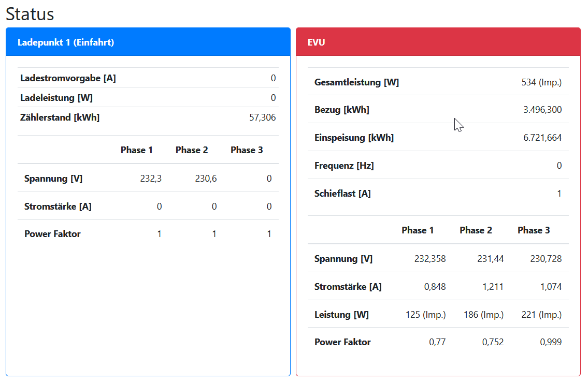
Task: Click the EVU Power Faktor value 0,999
Action: coord(550,342)
